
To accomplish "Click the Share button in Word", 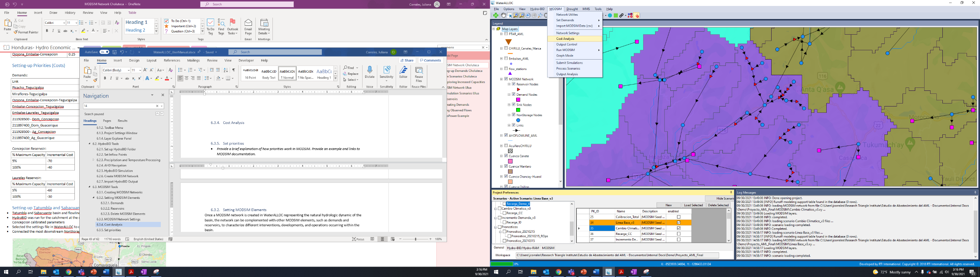I will click(x=407, y=60).
